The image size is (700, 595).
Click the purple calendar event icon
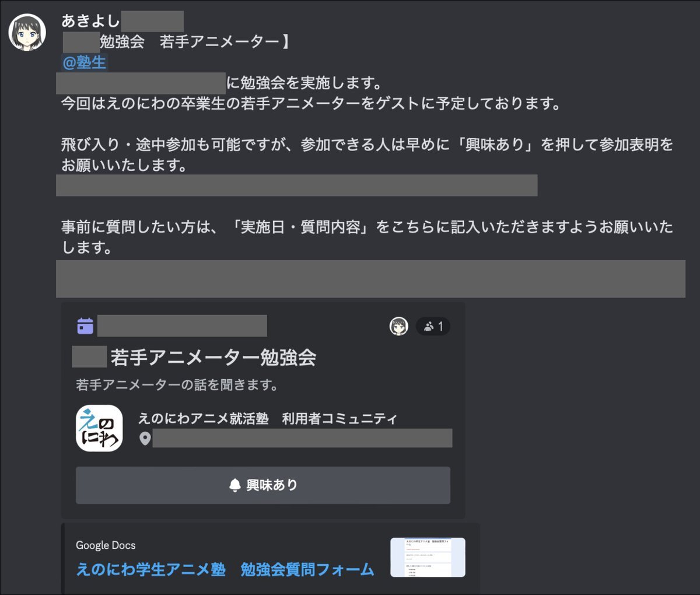coord(85,325)
